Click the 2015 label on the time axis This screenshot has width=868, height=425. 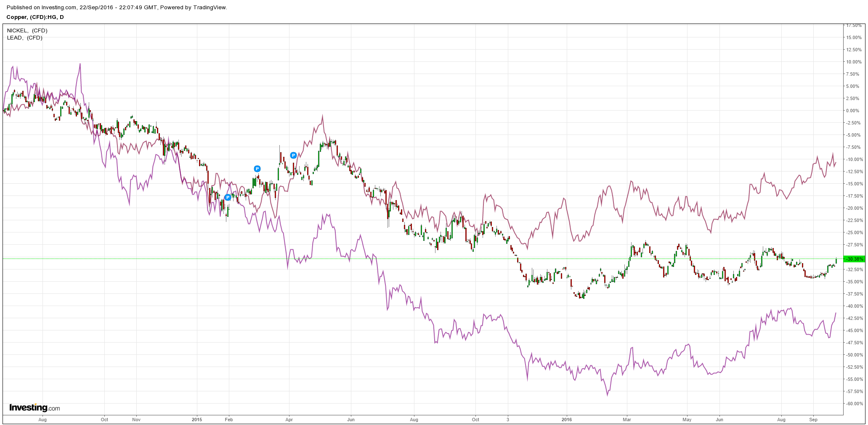197,420
